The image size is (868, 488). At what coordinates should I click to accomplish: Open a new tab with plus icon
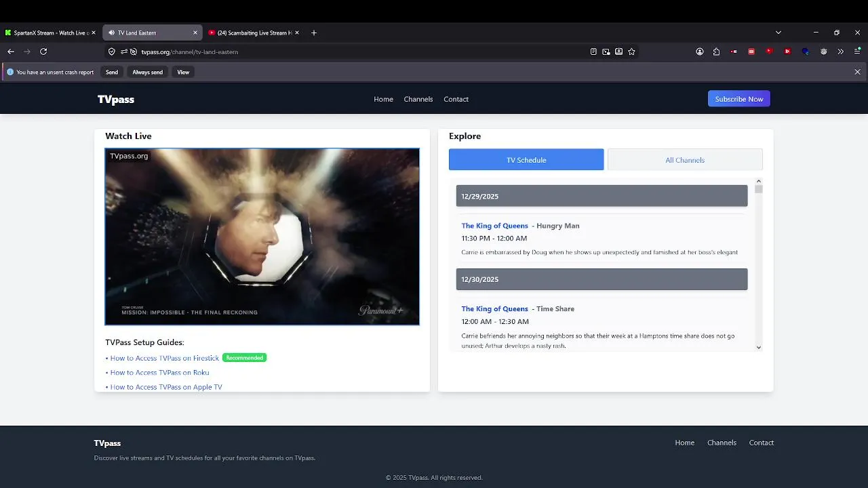coord(314,33)
